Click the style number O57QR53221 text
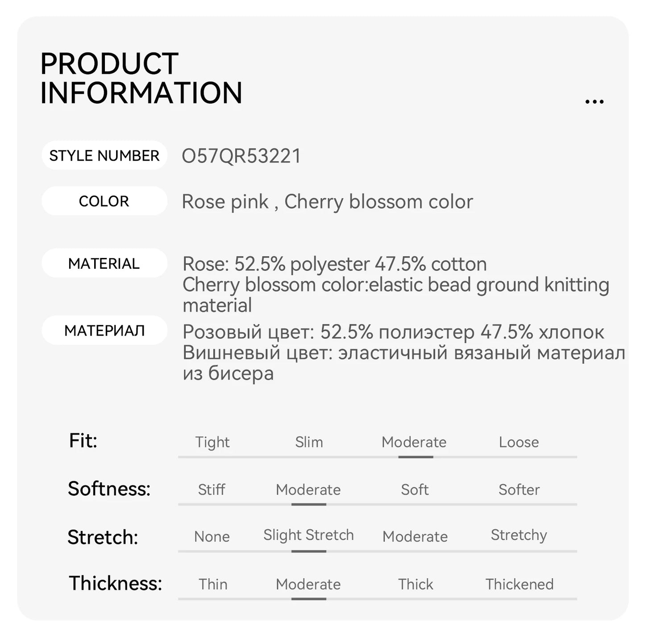The height and width of the screenshot is (644, 645). click(241, 156)
